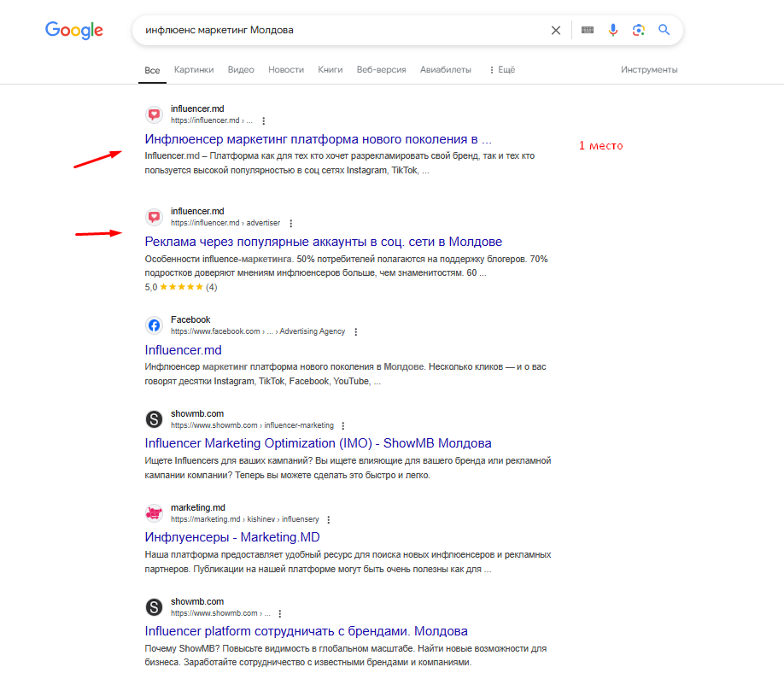Open options menu for first influencer.md result

click(264, 120)
